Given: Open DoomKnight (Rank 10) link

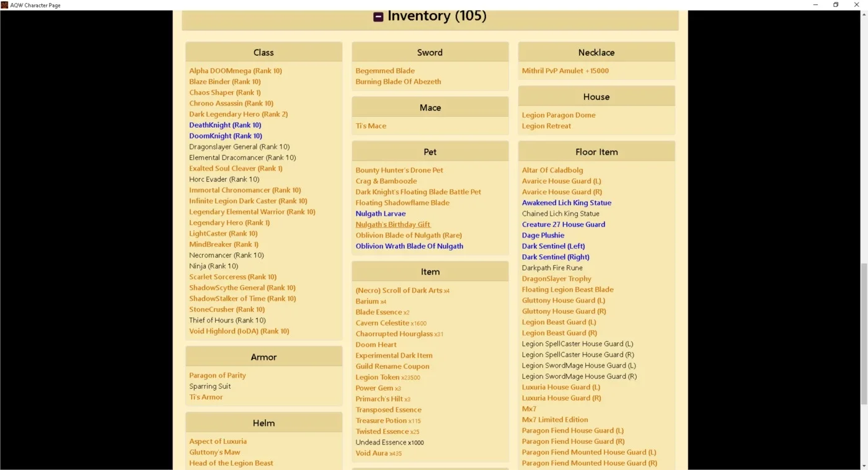Looking at the screenshot, I should pyautogui.click(x=226, y=136).
